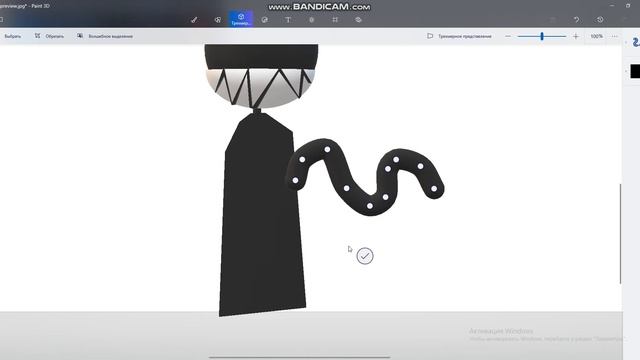640x360 pixels.
Task: Open the History panel
Action: coord(600,20)
